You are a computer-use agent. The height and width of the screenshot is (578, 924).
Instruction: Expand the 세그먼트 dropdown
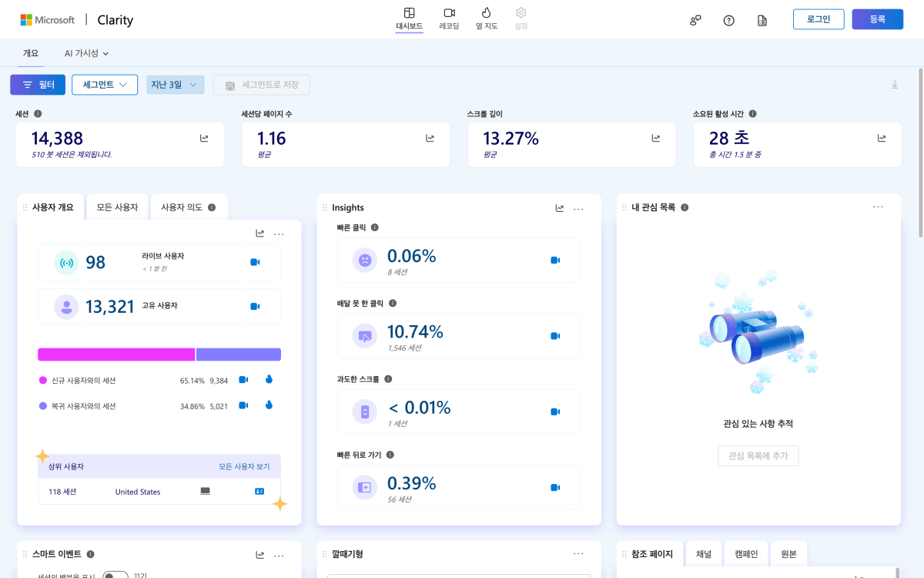(105, 85)
